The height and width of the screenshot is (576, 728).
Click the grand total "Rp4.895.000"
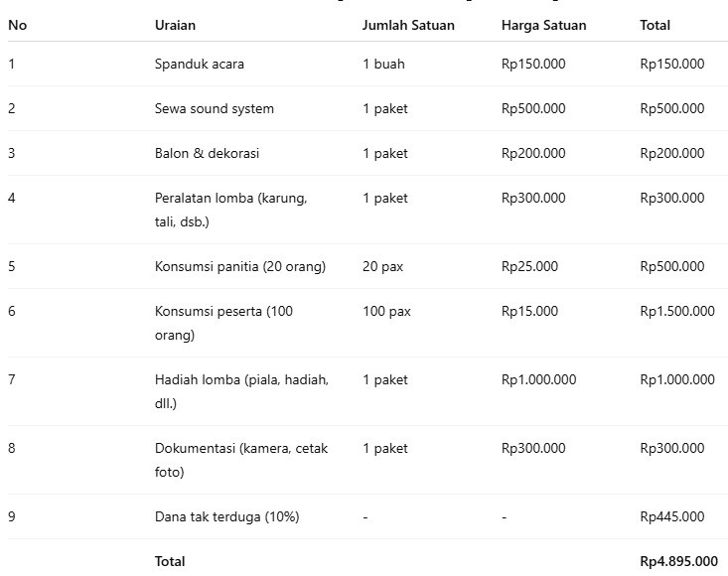678,561
